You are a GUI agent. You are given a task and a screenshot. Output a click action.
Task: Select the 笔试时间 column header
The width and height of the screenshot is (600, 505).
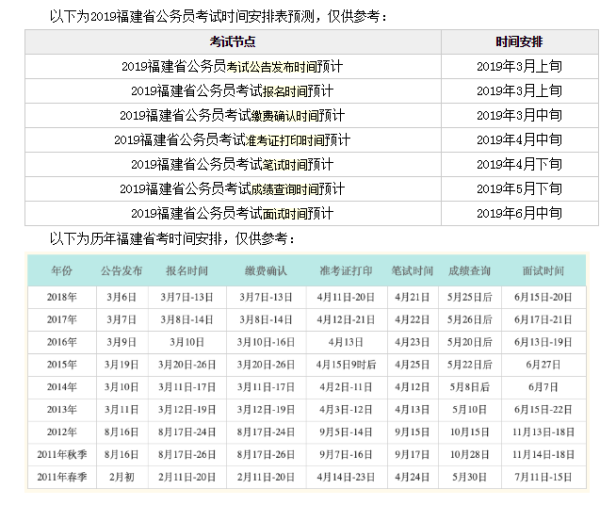click(x=412, y=271)
